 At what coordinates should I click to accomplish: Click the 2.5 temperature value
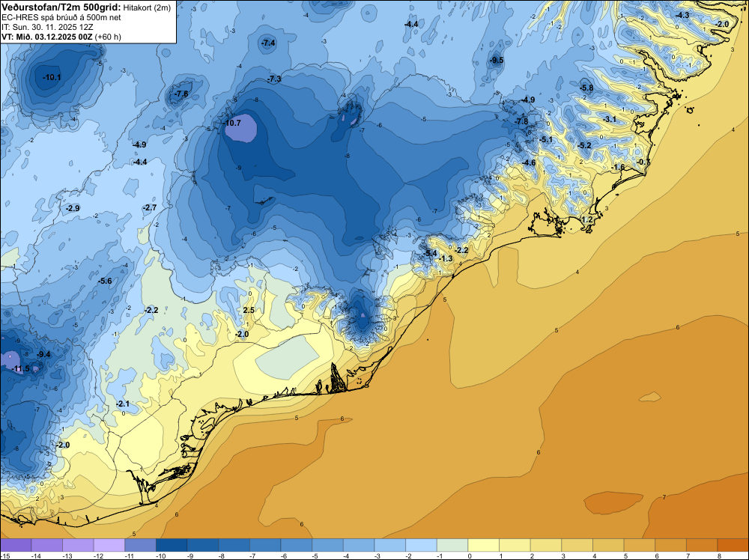[249, 310]
